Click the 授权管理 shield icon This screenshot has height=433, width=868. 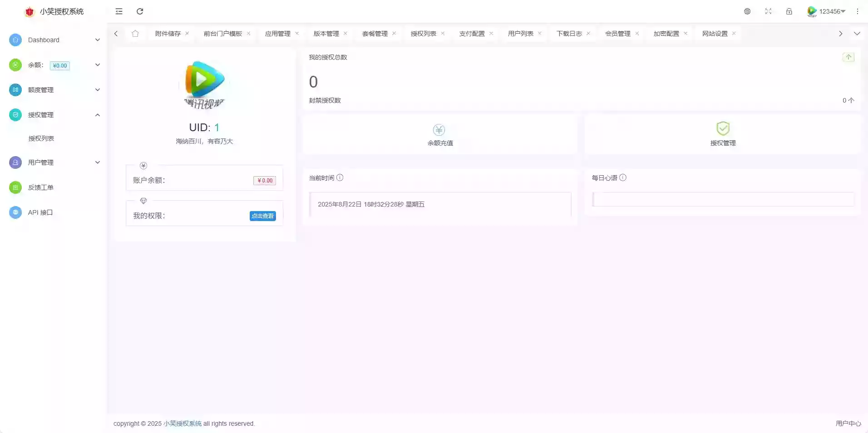pyautogui.click(x=15, y=115)
